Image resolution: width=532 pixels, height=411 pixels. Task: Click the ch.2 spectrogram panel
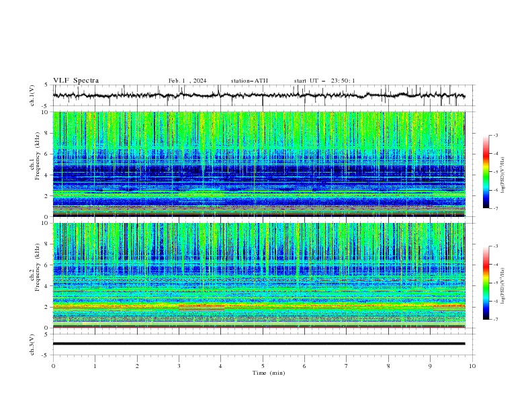tap(259, 275)
